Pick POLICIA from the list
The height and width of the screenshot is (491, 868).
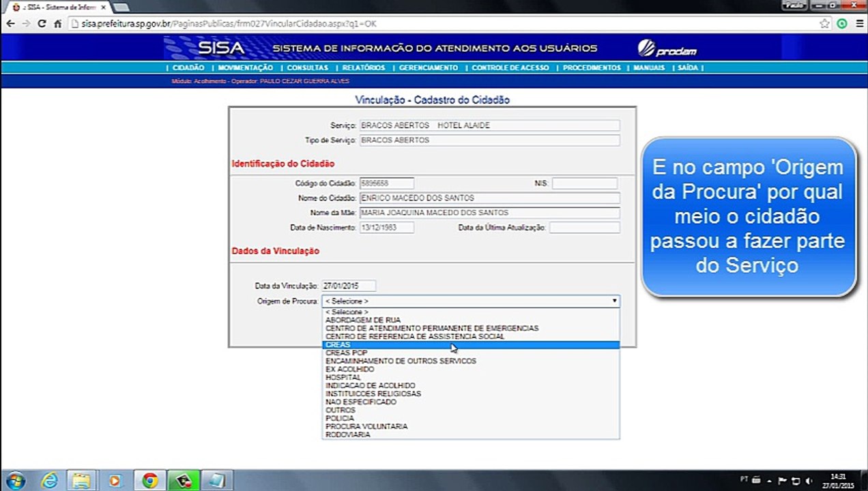click(471, 419)
